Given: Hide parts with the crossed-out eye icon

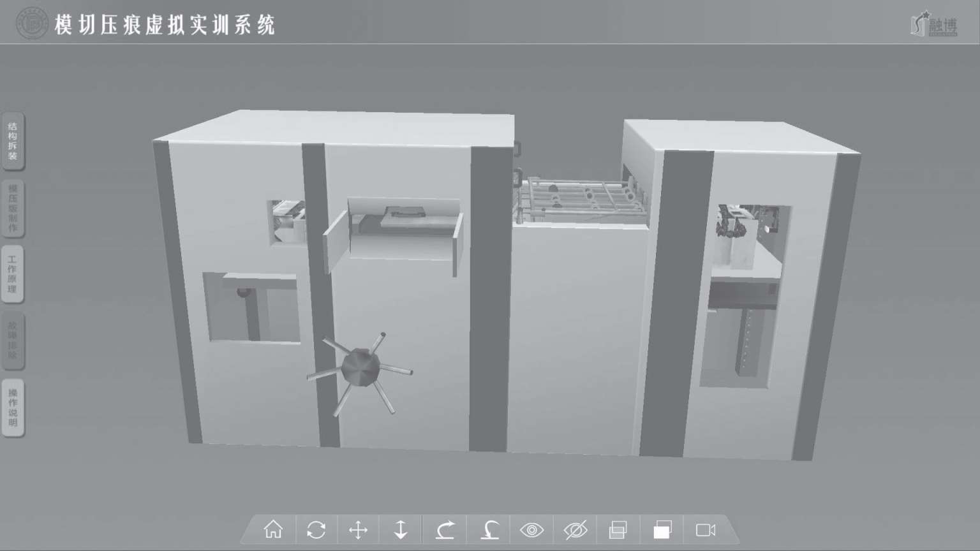Looking at the screenshot, I should [575, 530].
